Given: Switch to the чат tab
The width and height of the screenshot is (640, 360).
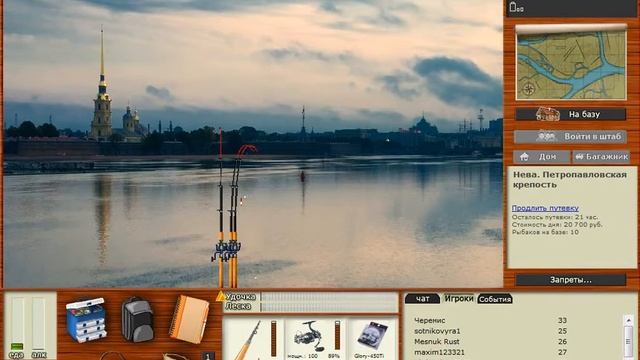Looking at the screenshot, I should pyautogui.click(x=422, y=299).
